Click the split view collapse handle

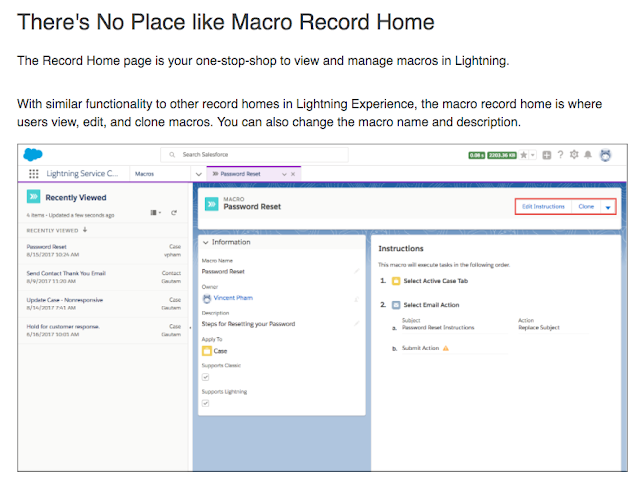[190, 327]
